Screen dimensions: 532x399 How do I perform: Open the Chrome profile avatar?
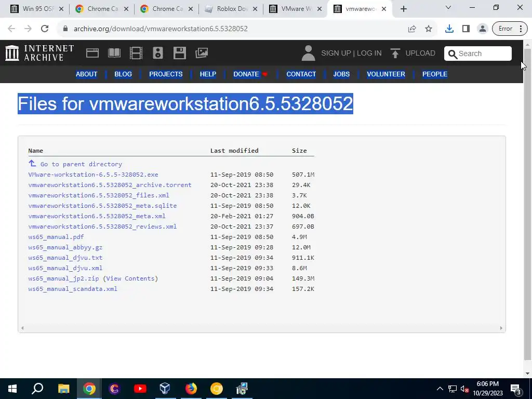pyautogui.click(x=482, y=29)
